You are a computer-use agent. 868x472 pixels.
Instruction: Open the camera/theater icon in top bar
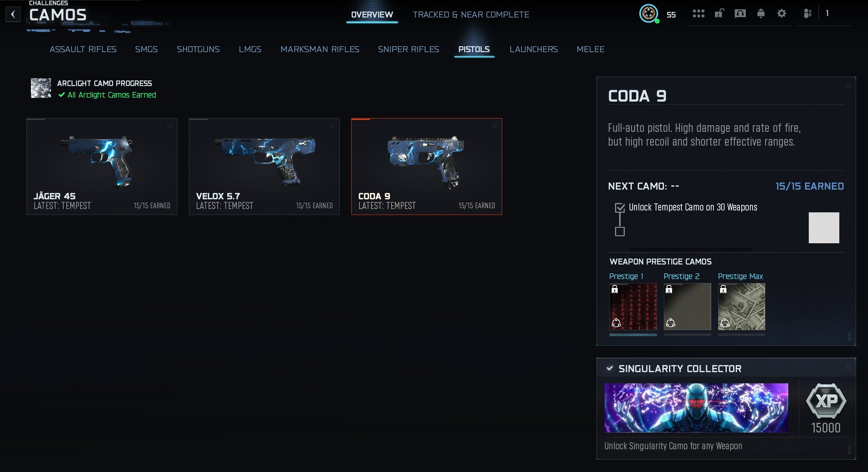(x=740, y=14)
